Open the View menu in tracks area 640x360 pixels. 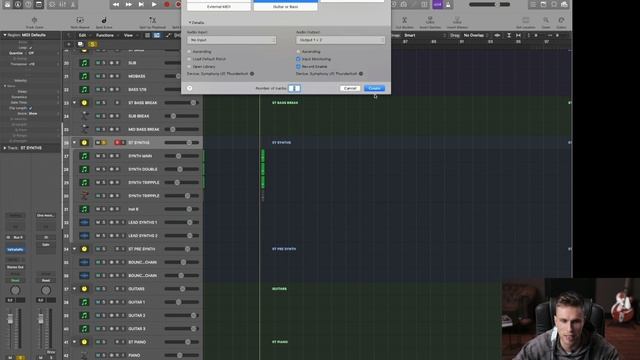[x=128, y=36]
